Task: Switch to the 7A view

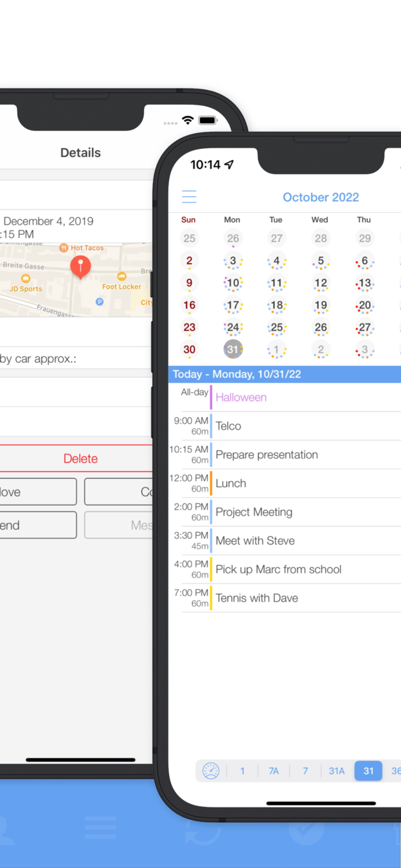Action: (274, 771)
